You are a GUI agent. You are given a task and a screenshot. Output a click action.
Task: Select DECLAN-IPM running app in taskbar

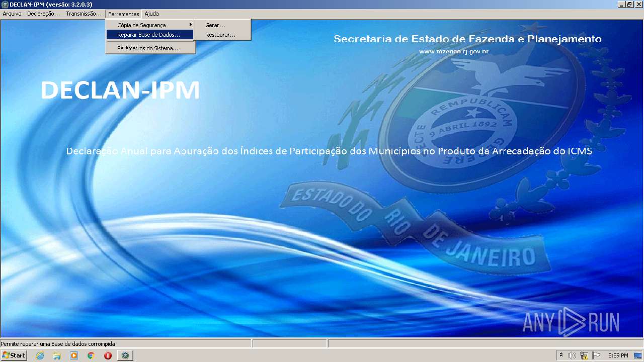click(x=125, y=355)
